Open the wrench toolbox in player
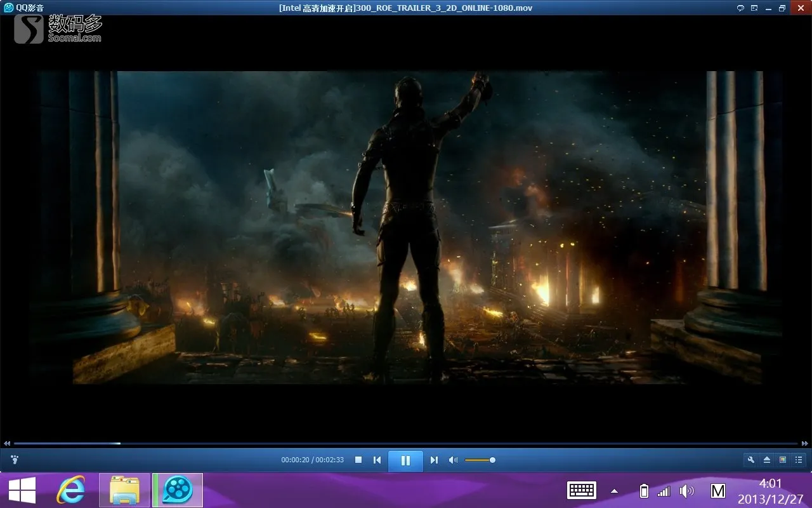Viewport: 812px width, 508px height. pyautogui.click(x=751, y=460)
